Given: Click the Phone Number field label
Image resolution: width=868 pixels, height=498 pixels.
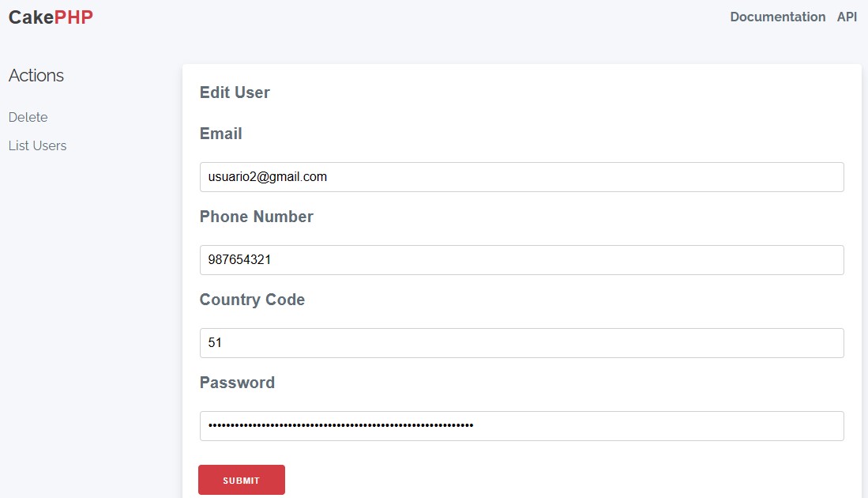Looking at the screenshot, I should coord(257,217).
